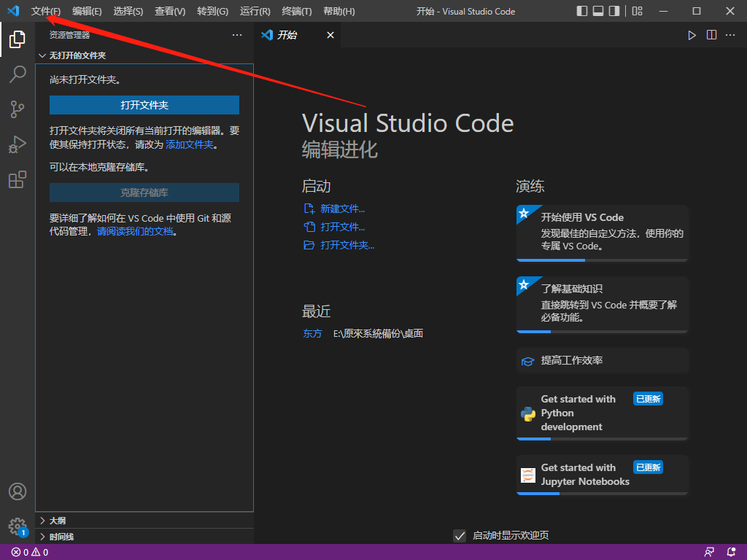Click the 资源管理器 panel title
Screen dimensions: 747x560
click(x=69, y=35)
